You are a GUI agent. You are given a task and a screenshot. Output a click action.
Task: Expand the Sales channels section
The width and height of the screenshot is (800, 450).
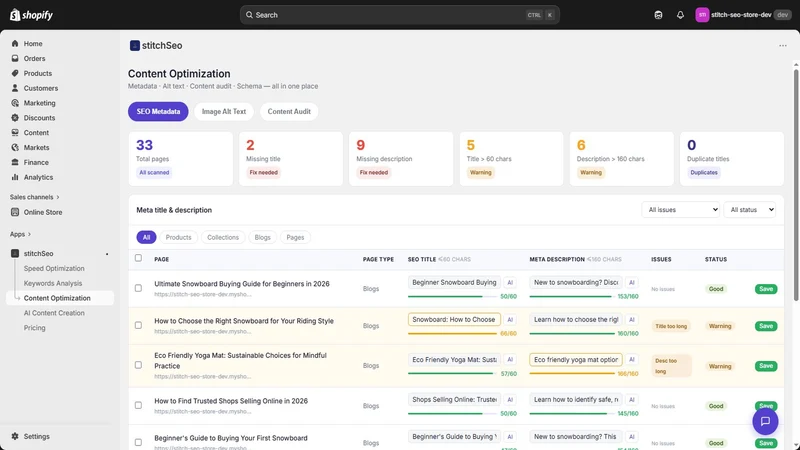point(34,197)
